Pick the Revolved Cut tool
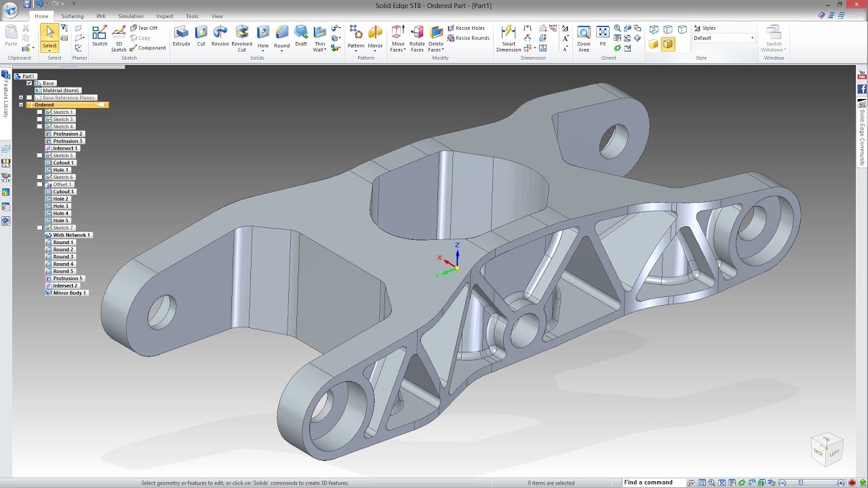The height and width of the screenshot is (488, 868). tap(242, 38)
